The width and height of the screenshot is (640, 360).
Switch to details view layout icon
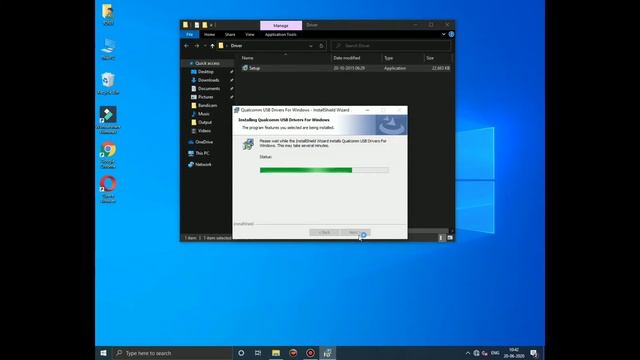[441, 238]
